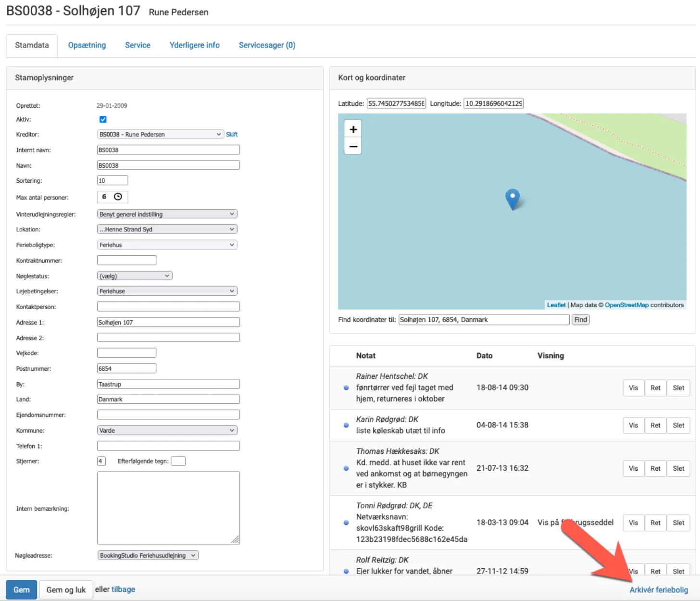The height and width of the screenshot is (601, 700).
Task: Open the Kreditor dropdown
Action: click(160, 134)
